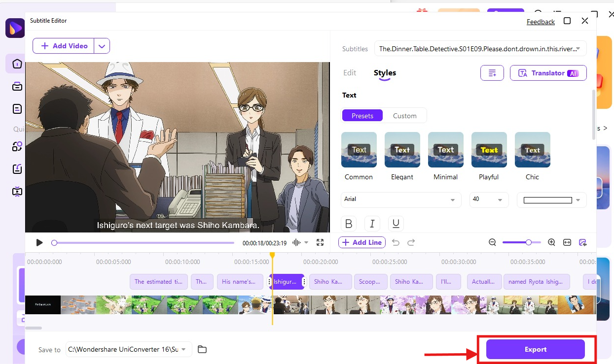Play the video preview
This screenshot has width=614, height=364.
point(40,242)
